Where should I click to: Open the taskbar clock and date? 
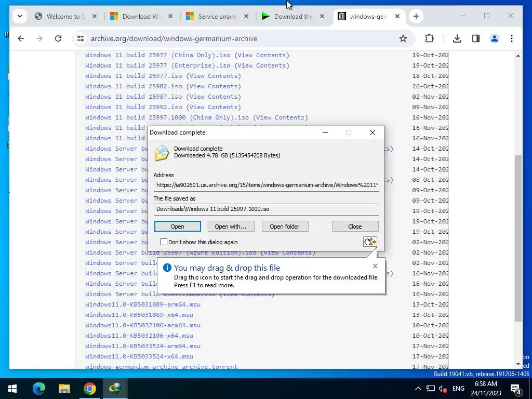[486, 389]
